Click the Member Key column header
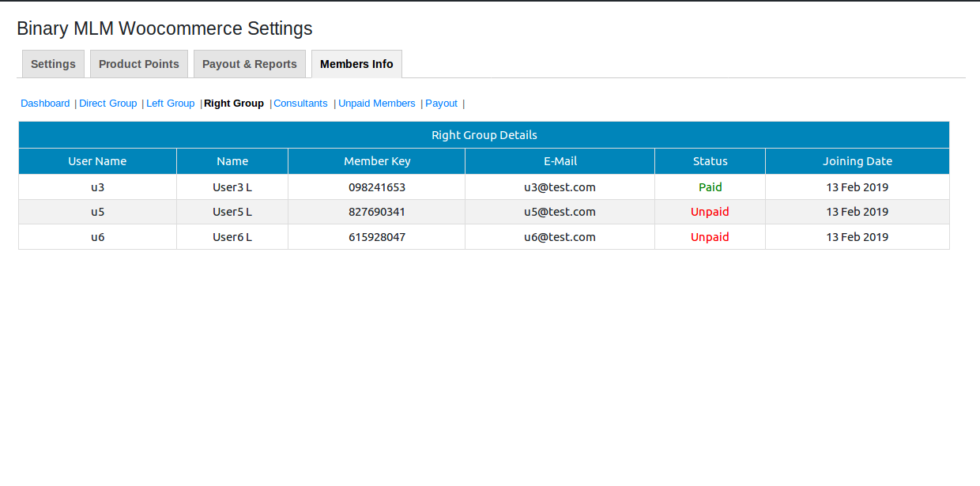This screenshot has height=486, width=980. [x=377, y=161]
